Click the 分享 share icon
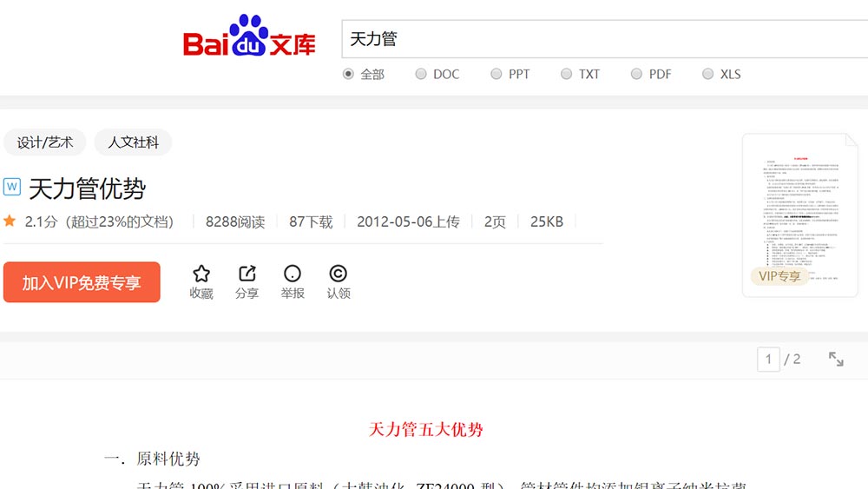 pyautogui.click(x=247, y=274)
